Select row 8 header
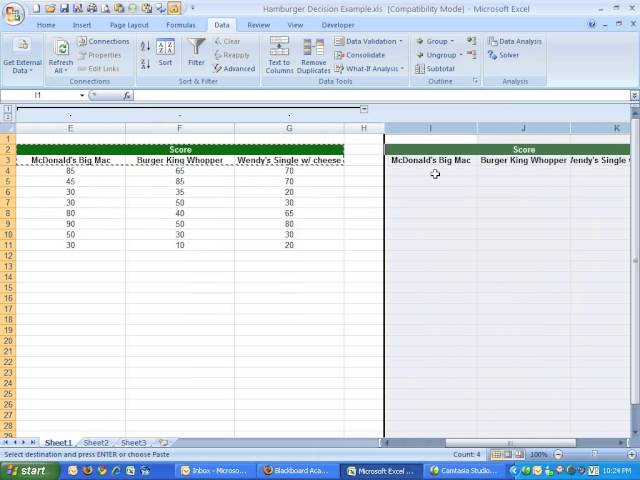Screen dimensions: 640x480 [x=8, y=213]
